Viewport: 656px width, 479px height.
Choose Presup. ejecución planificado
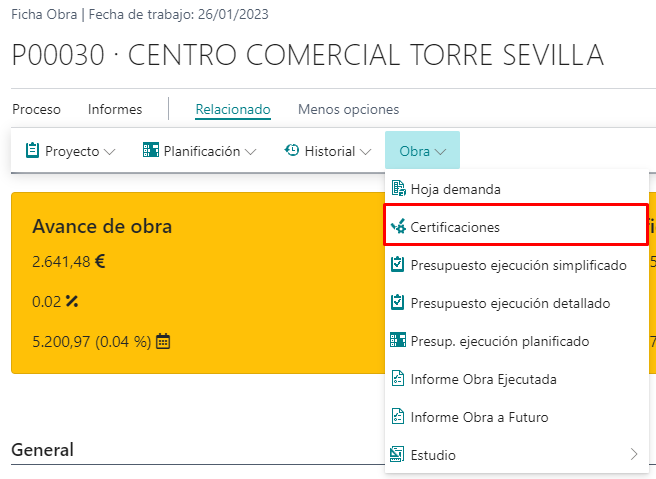pyautogui.click(x=517, y=341)
